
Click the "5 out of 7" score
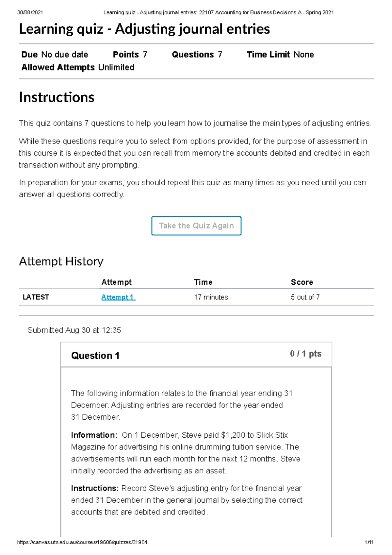coord(305,297)
